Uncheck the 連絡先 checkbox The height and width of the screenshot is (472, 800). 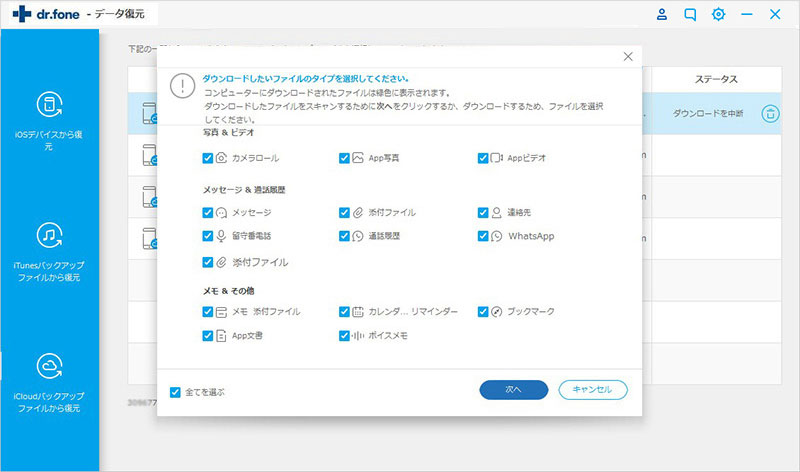483,212
